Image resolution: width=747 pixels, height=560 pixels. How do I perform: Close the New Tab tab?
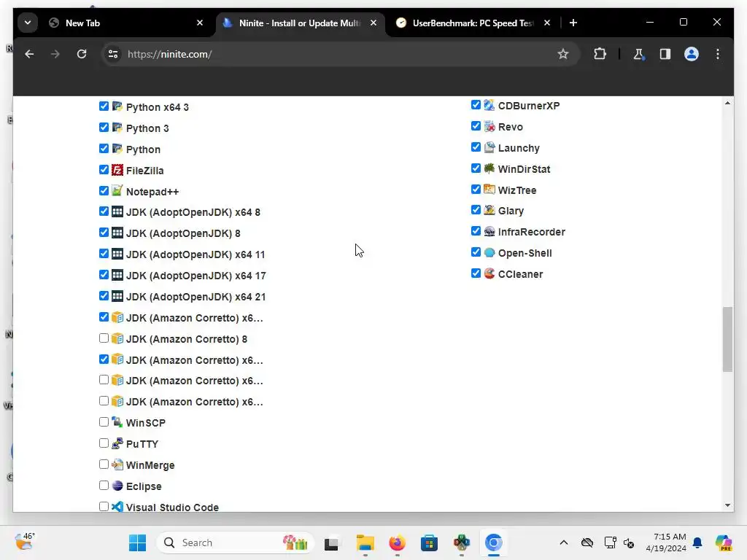(x=200, y=23)
